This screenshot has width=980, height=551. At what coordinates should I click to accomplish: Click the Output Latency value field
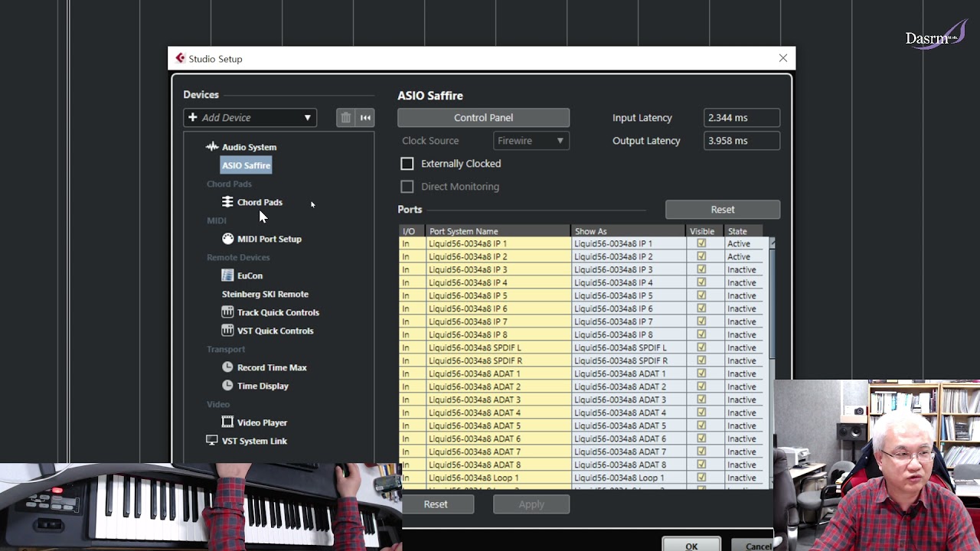click(x=742, y=141)
